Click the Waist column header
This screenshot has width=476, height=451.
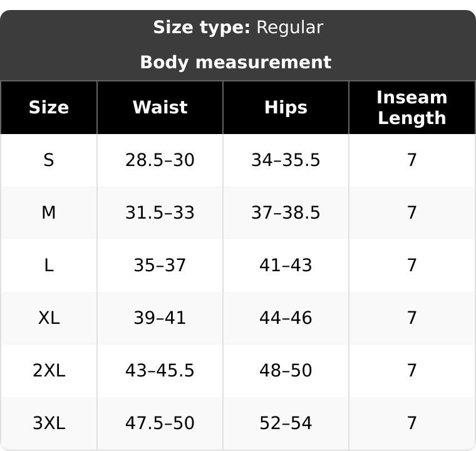coord(160,108)
